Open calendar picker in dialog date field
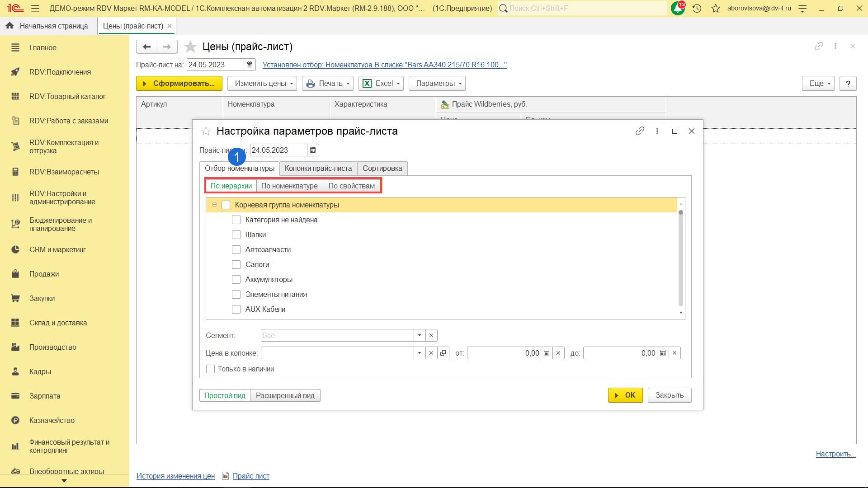 [x=313, y=150]
